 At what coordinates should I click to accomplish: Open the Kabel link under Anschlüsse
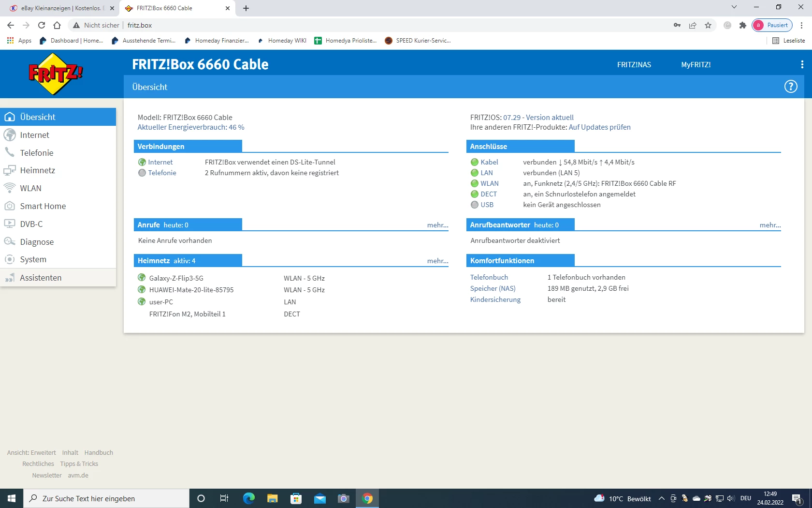(x=489, y=162)
